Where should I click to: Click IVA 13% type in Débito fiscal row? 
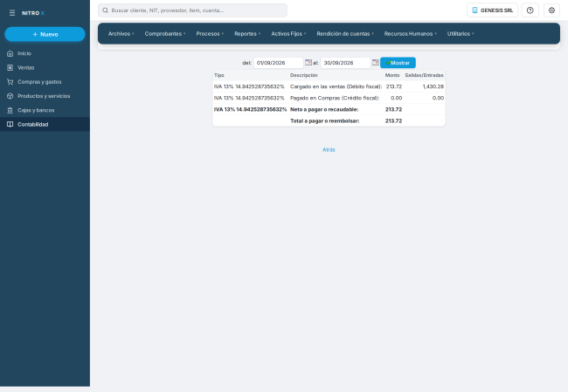pos(249,86)
